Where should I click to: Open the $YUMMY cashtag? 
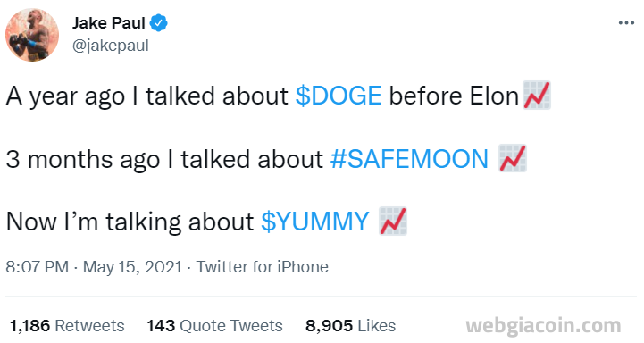point(315,222)
